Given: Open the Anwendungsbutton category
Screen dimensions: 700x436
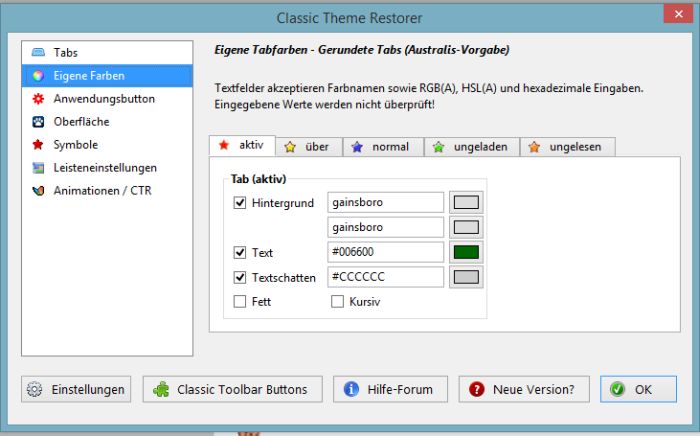Looking at the screenshot, I should pos(107,99).
